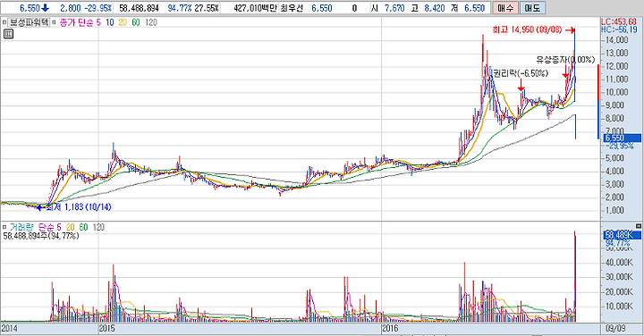Toggle the small box left of 보성파워텍

[x=4, y=22]
